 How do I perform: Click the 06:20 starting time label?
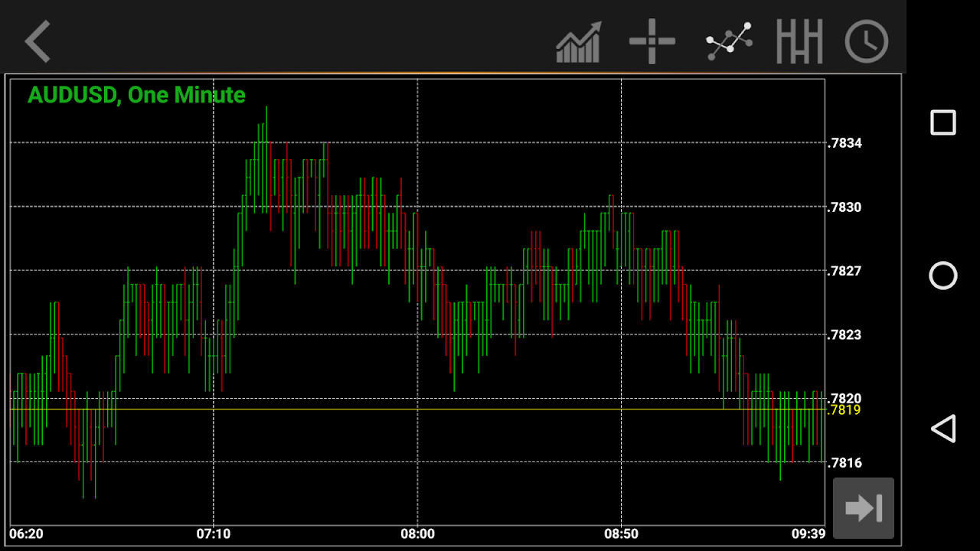tap(26, 534)
